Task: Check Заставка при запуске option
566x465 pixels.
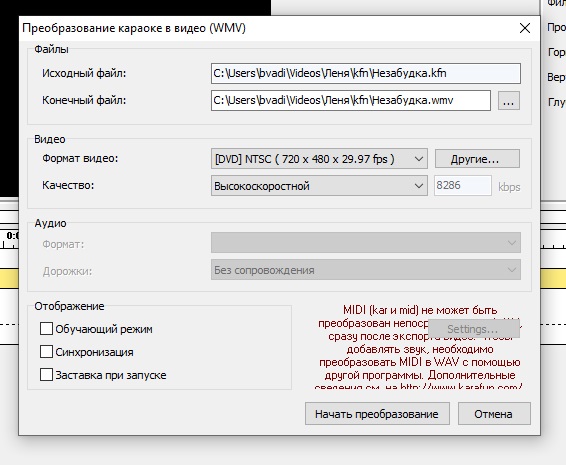Action: (46, 375)
